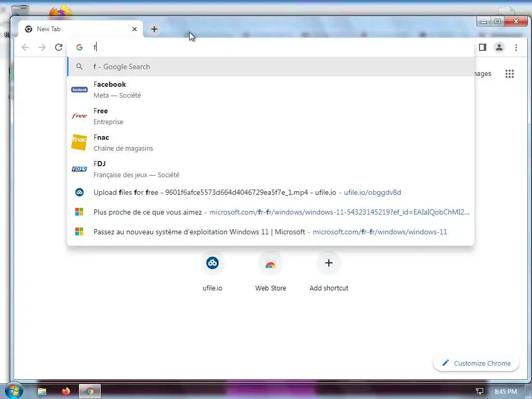Maximize the Chrome window

(x=498, y=22)
